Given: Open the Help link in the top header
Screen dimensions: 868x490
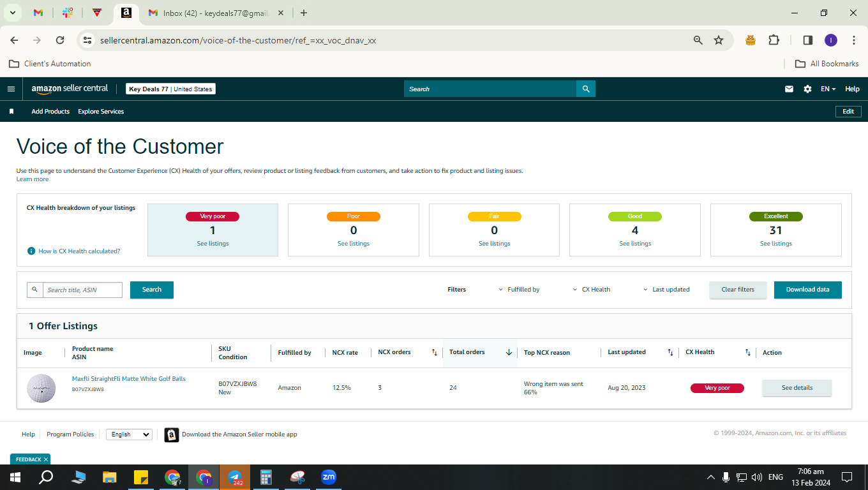Looking at the screenshot, I should coord(852,89).
